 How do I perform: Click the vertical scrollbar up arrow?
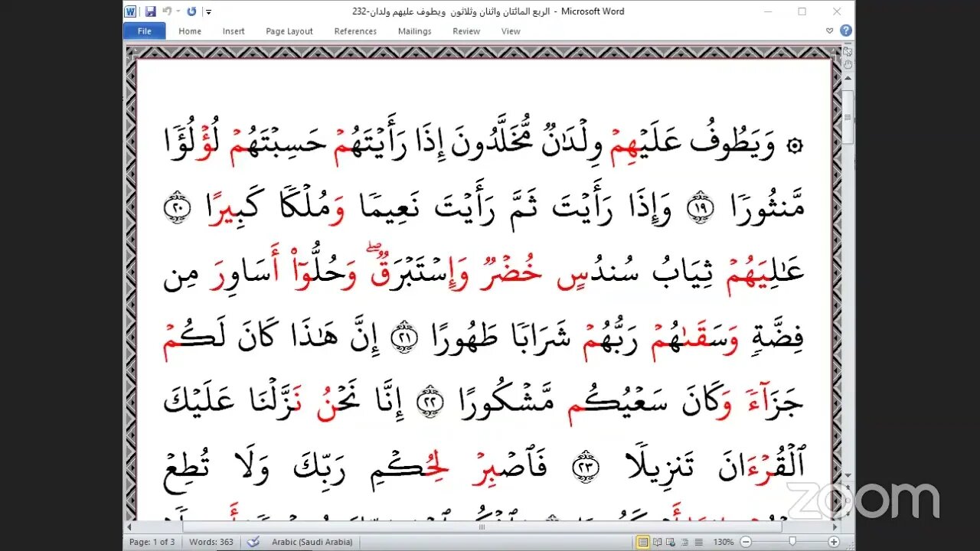point(848,80)
